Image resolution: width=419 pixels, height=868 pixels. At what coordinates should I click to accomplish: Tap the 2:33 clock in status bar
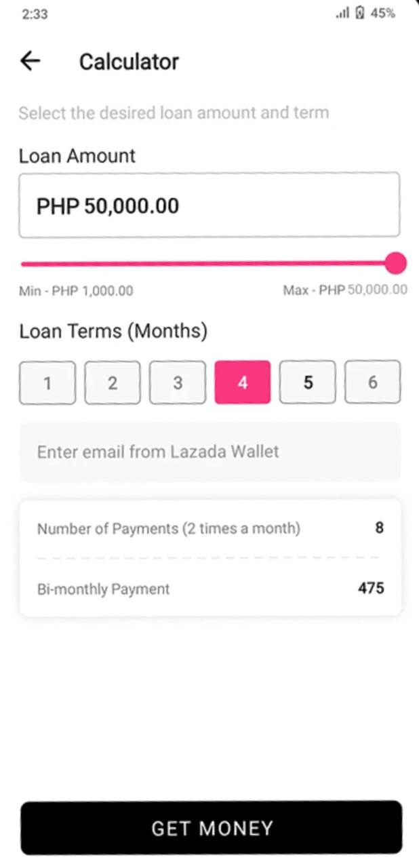[35, 14]
